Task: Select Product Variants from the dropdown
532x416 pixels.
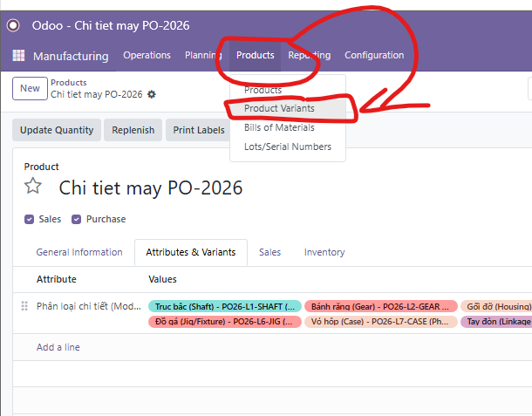Action: pos(279,108)
